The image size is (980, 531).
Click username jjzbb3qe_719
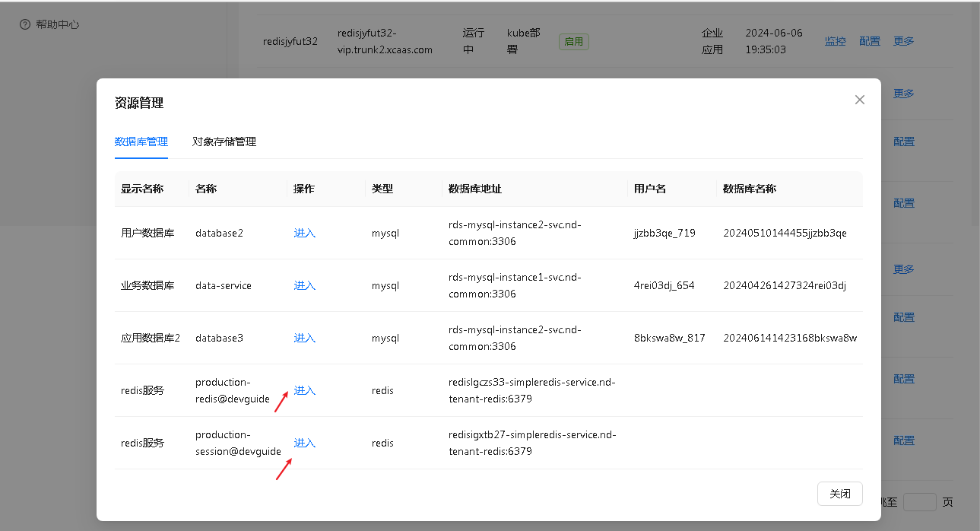(x=664, y=233)
